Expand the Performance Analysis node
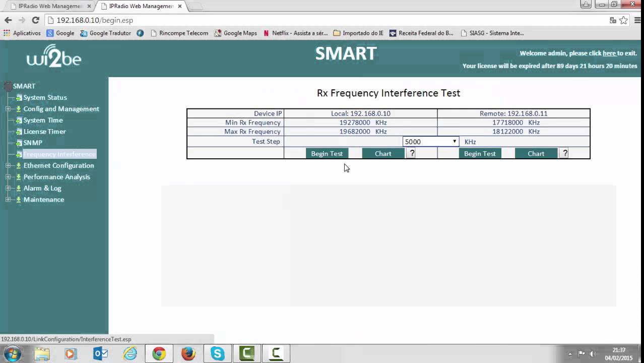 [8, 177]
